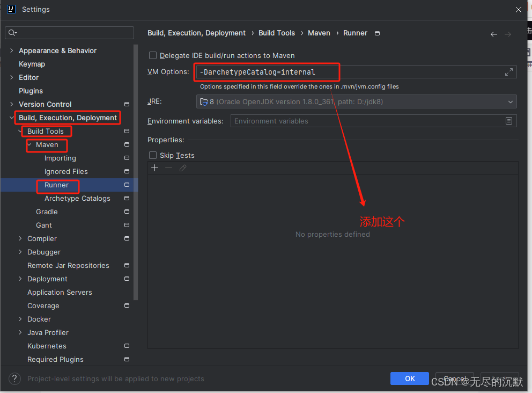Click project icon next to Runner row
The width and height of the screenshot is (532, 393).
tap(127, 185)
